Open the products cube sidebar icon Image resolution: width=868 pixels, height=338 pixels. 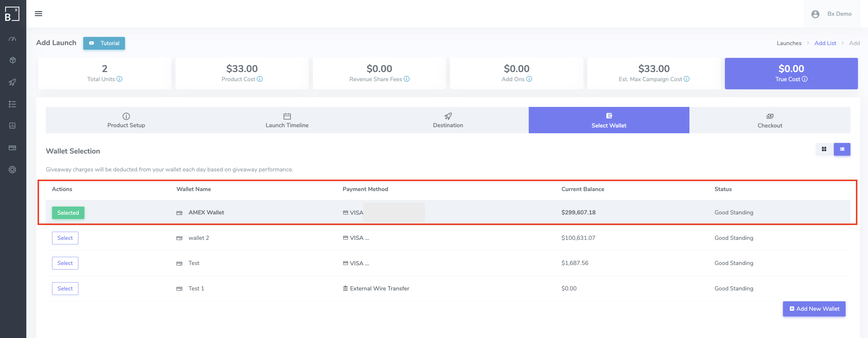pyautogui.click(x=12, y=60)
